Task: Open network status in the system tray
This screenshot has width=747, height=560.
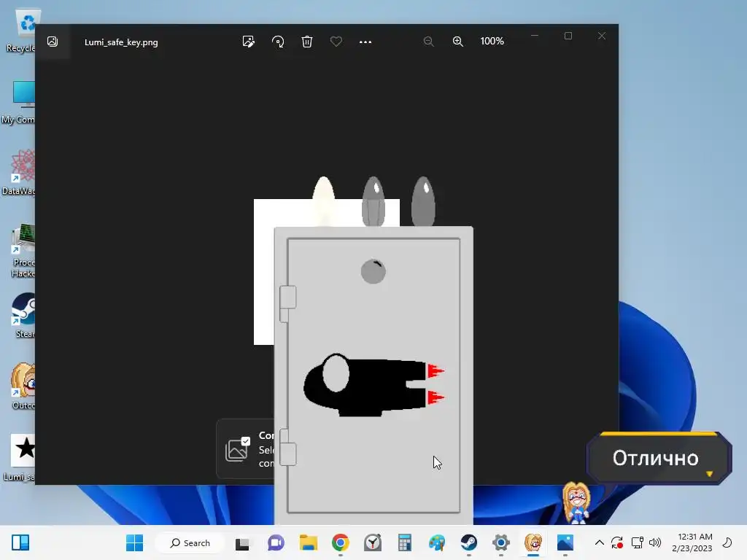Action: 637,542
